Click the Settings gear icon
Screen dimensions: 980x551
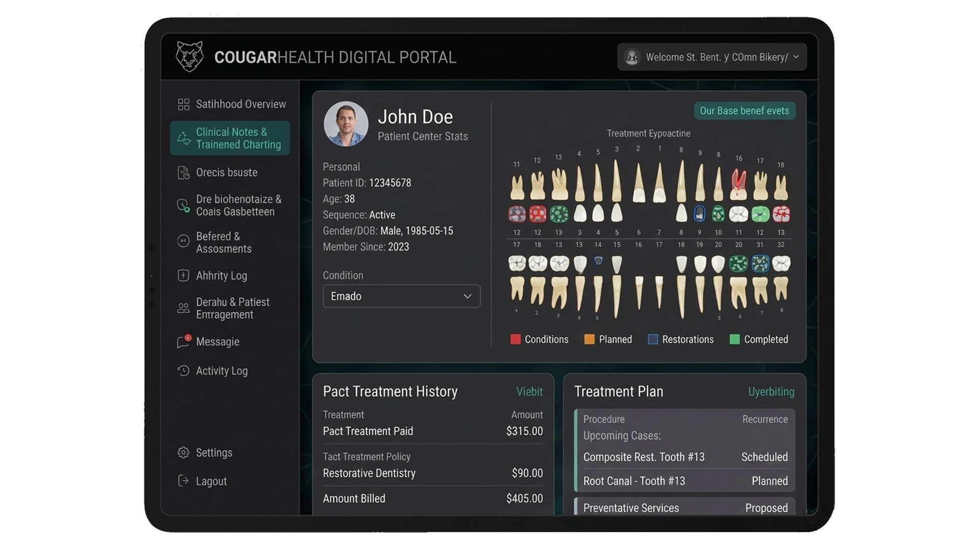point(183,453)
